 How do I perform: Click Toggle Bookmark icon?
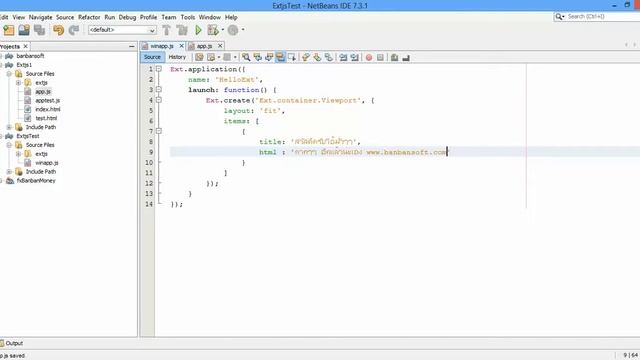point(329,58)
